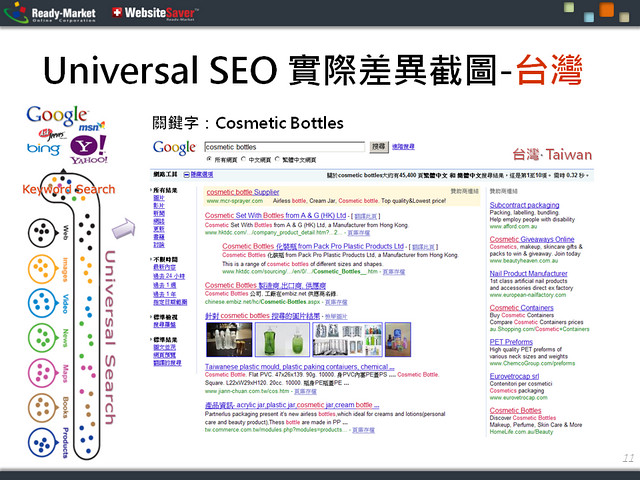Screen dimensions: 640x480
Task: Open the sponsored cosmetic bottle Supplier link
Action: (243, 192)
